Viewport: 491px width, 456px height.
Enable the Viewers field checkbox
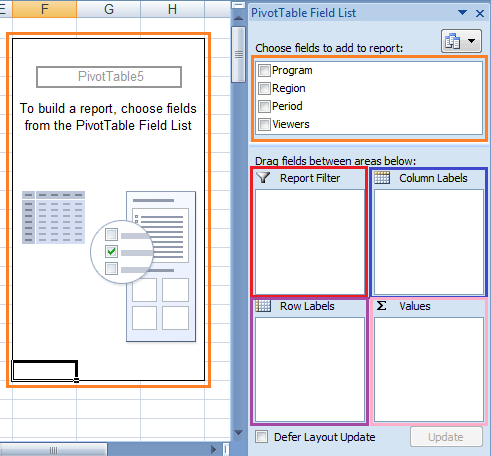point(264,125)
